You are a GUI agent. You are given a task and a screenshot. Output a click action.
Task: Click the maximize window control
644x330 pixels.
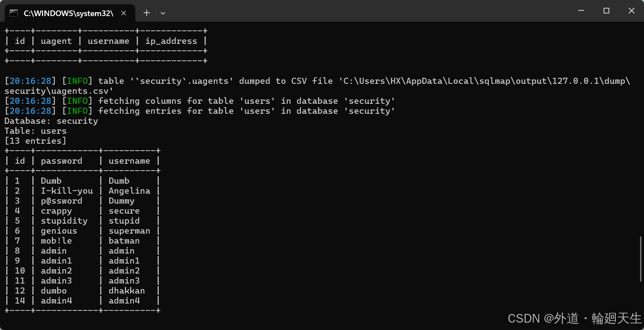coord(606,11)
